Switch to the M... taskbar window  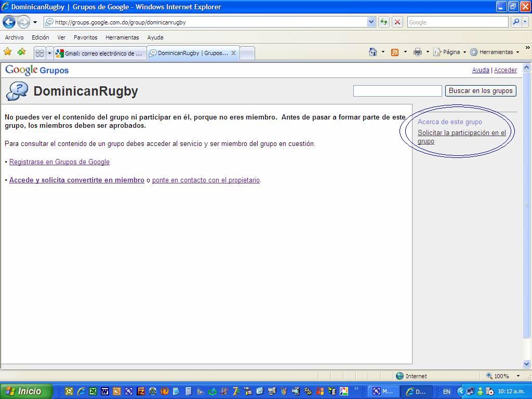pyautogui.click(x=383, y=392)
